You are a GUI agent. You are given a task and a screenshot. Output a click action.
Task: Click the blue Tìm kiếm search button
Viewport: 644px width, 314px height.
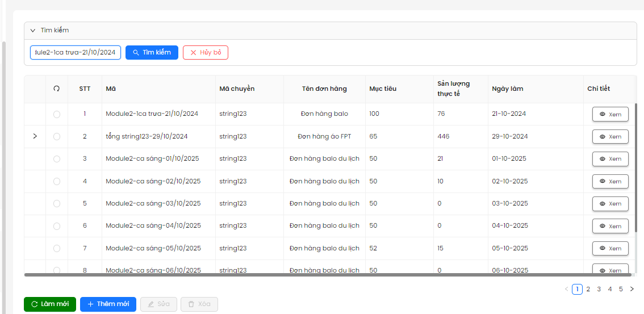(x=152, y=53)
